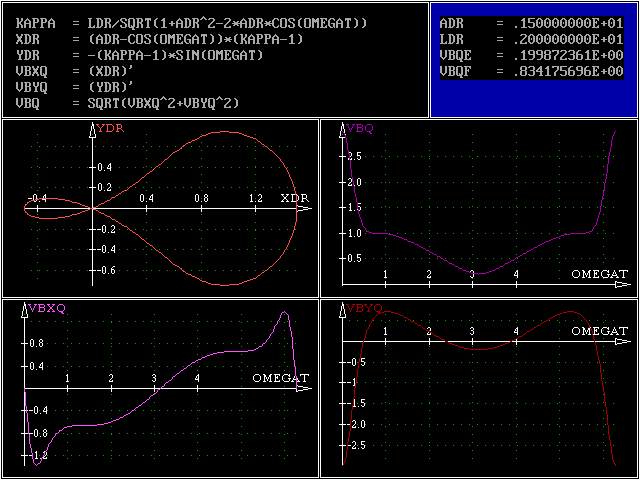
Task: Select the VBQ SQRT formula line
Action: point(128,103)
